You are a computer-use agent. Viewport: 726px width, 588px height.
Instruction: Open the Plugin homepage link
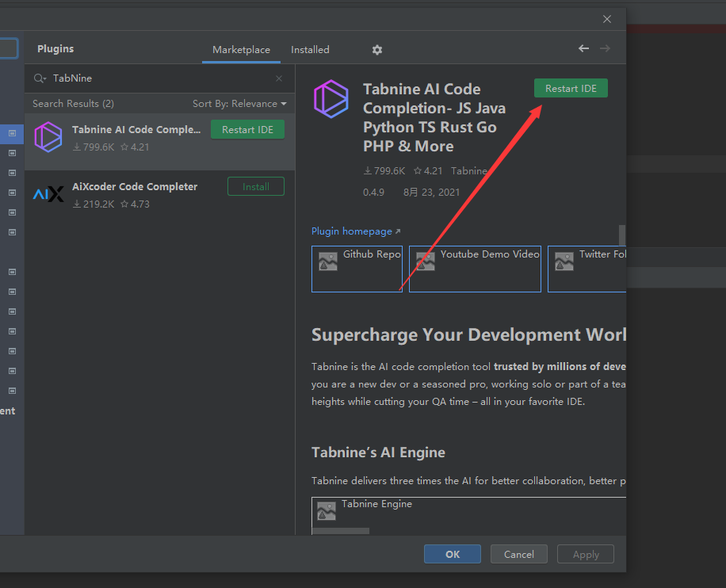point(356,231)
